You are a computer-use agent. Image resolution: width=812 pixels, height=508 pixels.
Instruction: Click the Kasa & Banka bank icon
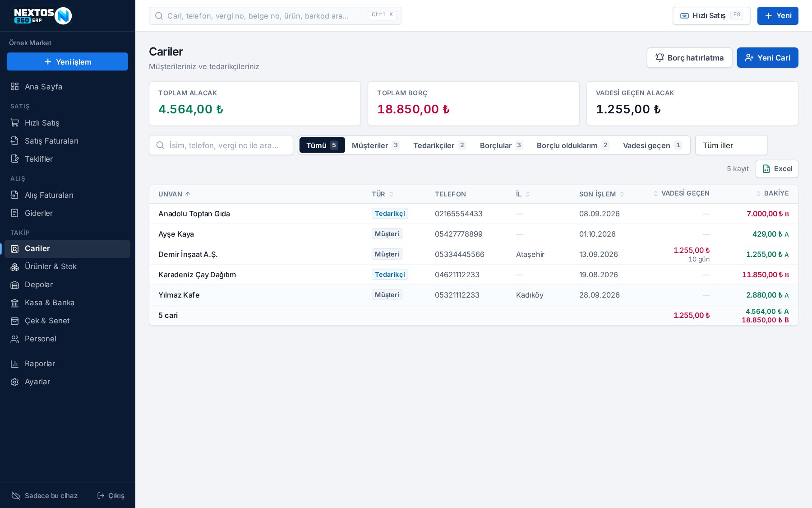point(15,303)
